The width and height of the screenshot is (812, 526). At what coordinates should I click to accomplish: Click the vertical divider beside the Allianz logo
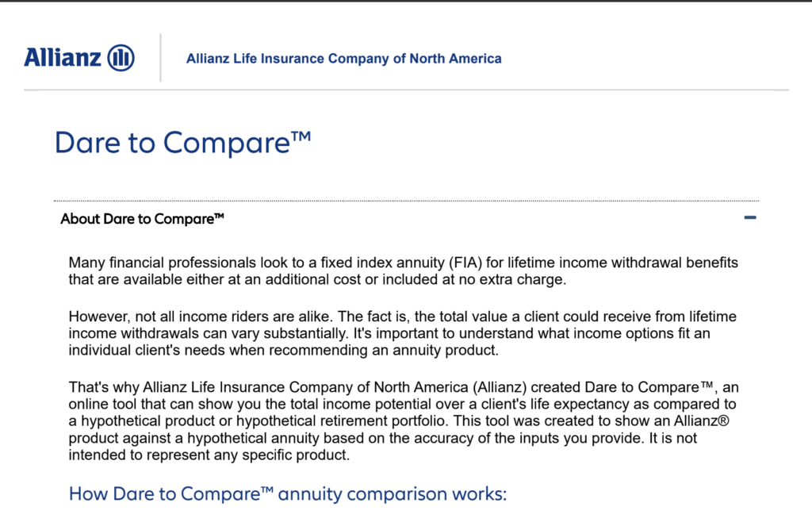[160, 58]
